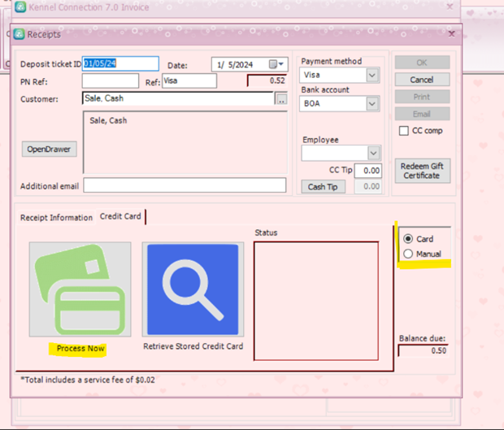Screen dimensions: 504x430
Task: Click the service fee note text
Action: pyautogui.click(x=88, y=380)
